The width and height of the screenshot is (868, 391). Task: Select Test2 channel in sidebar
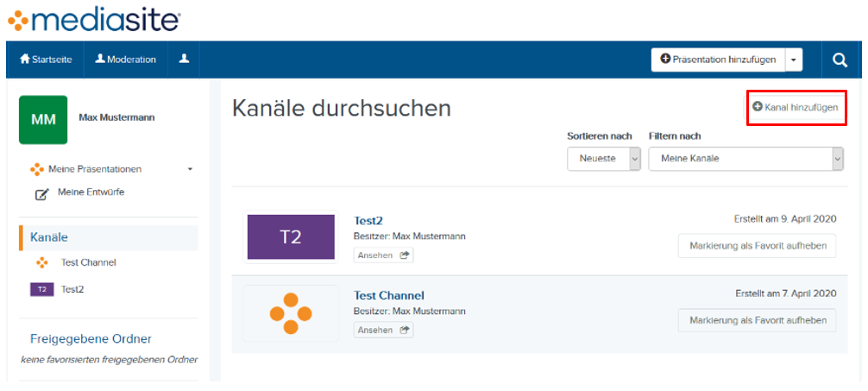coord(72,290)
